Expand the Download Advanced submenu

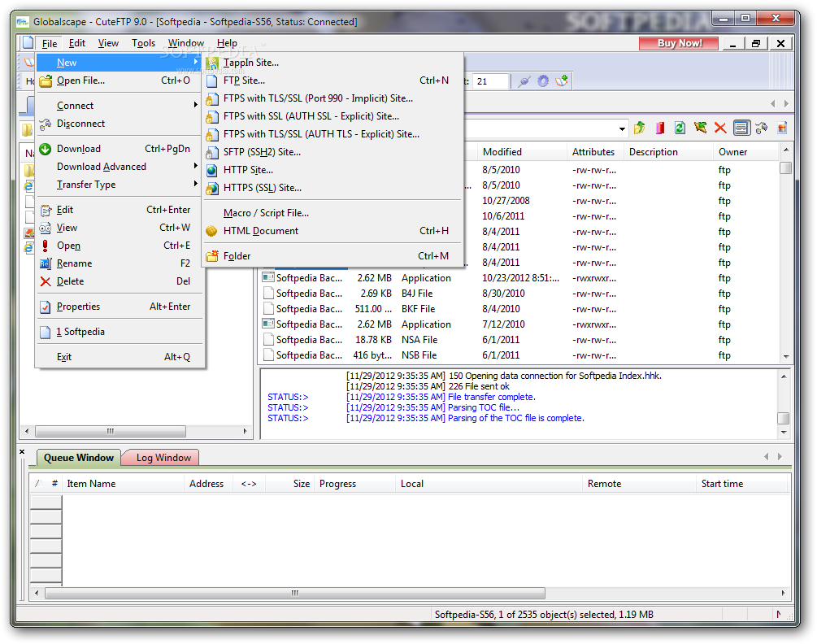coord(120,166)
